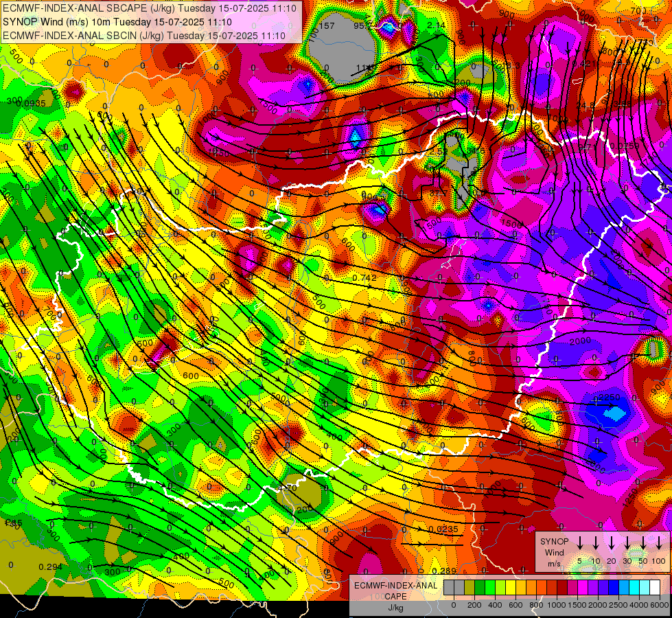Click the 470 label above the olive patch
Viewport: 672px width, 618px height.
tap(287, 488)
